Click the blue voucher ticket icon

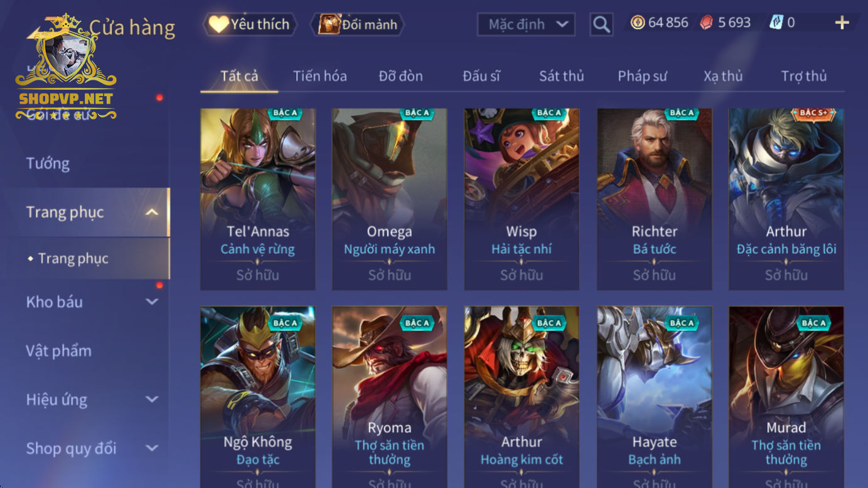776,23
